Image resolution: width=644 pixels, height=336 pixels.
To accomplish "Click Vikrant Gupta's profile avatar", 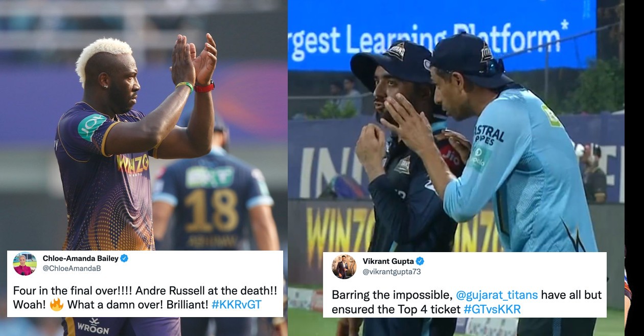I will [344, 266].
